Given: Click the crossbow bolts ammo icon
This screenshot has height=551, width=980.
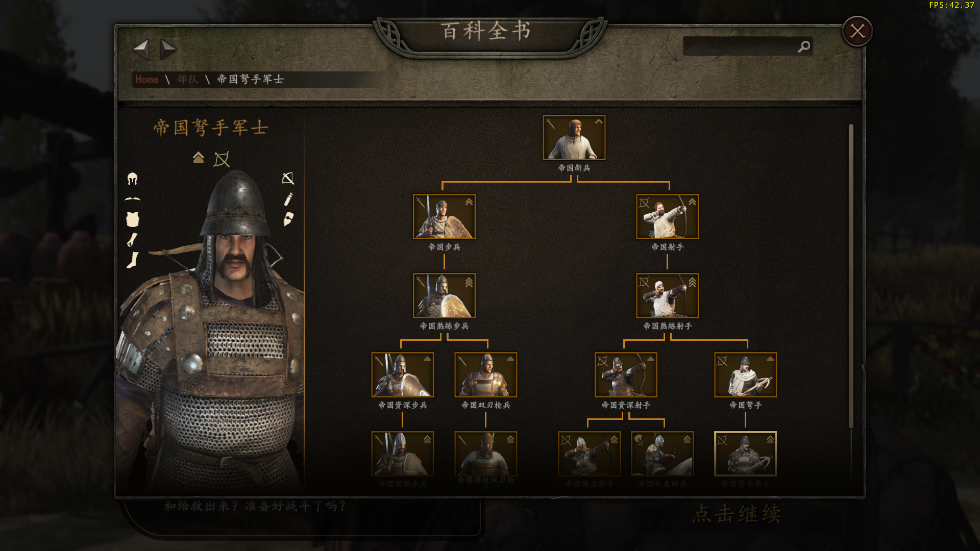Looking at the screenshot, I should pos(288,199).
